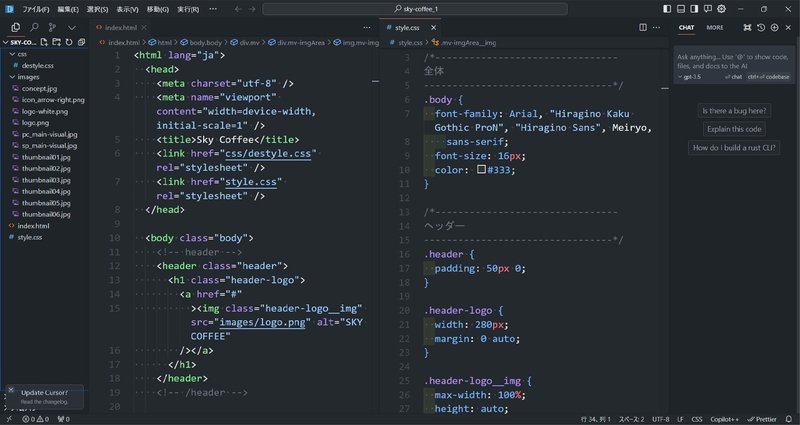Open the 実行(R) menu
This screenshot has height=425, width=800.
pos(188,9)
